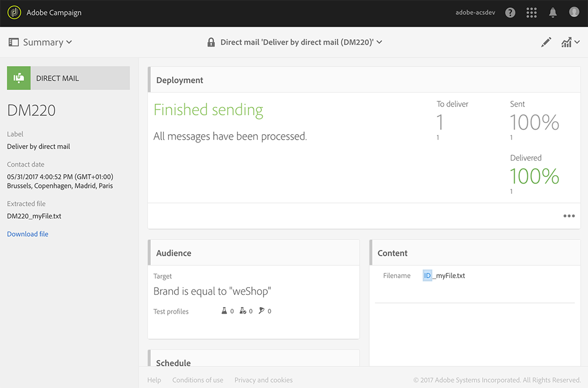Click the green Delivered 100% value
Viewport: 588px width, 388px height.
534,176
